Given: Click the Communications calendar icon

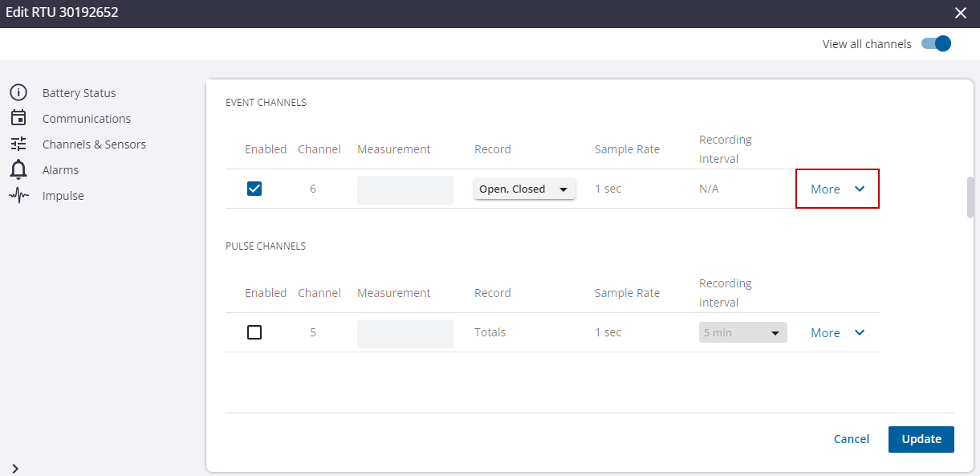Looking at the screenshot, I should click(18, 118).
